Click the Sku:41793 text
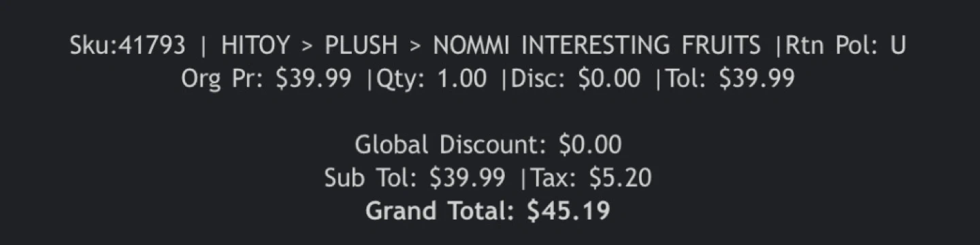Image resolution: width=980 pixels, height=245 pixels. point(127,46)
